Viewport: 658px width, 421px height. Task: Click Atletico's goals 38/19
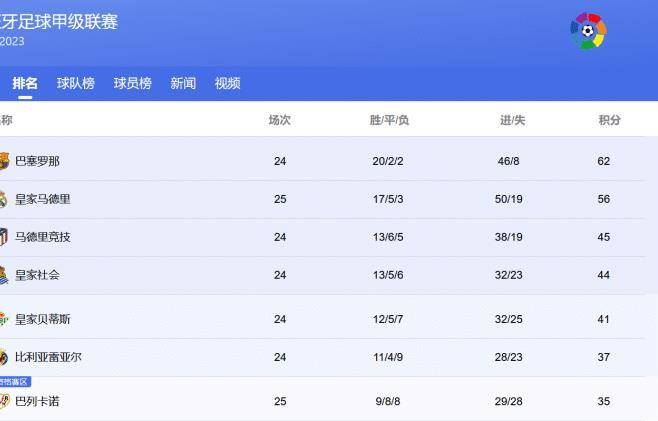(509, 237)
